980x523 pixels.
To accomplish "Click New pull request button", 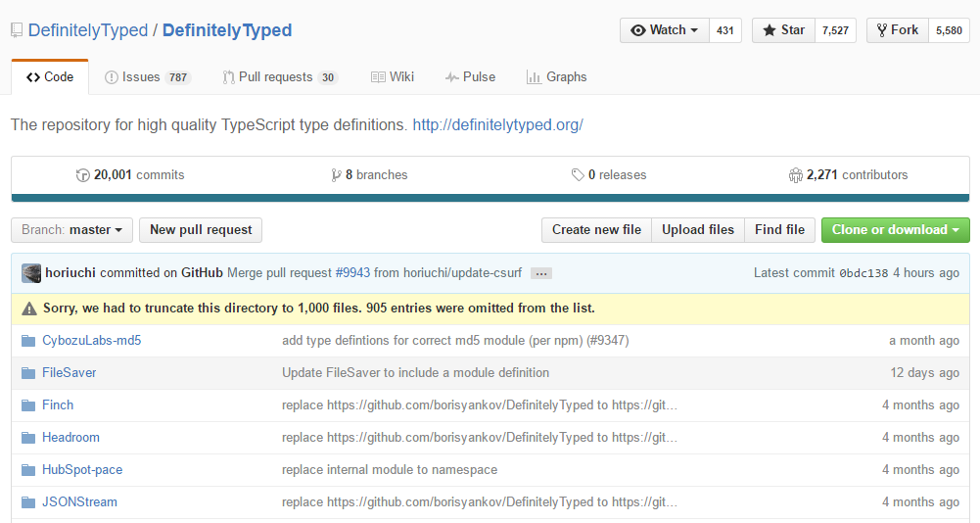I will (201, 229).
